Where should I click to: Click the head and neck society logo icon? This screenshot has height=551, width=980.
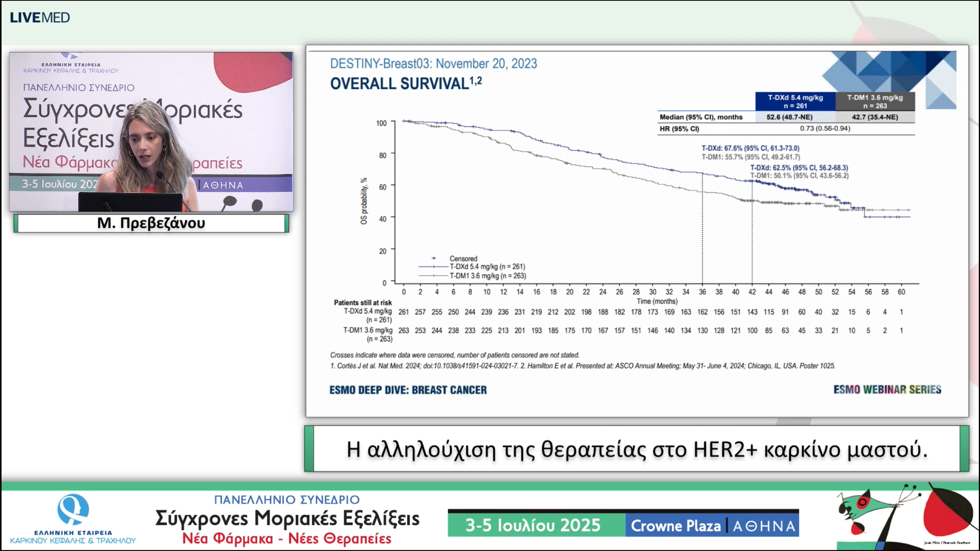tap(73, 510)
